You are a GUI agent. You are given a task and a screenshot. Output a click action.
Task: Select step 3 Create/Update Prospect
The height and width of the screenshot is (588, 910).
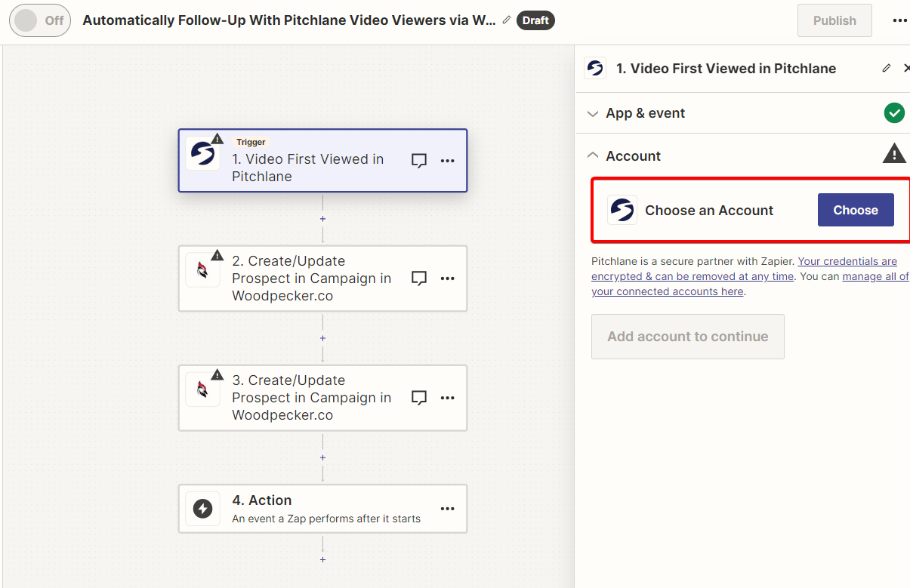[322, 398]
